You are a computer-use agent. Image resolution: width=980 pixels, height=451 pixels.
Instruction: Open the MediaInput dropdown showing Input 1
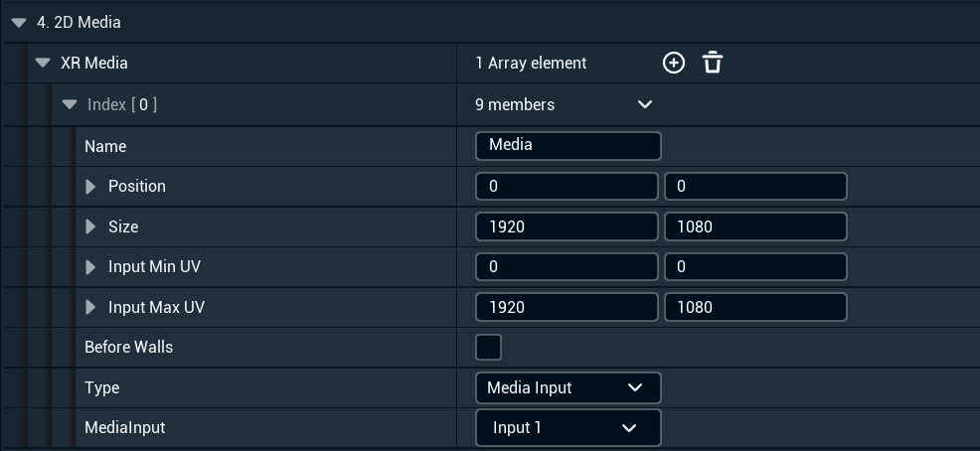click(x=568, y=428)
